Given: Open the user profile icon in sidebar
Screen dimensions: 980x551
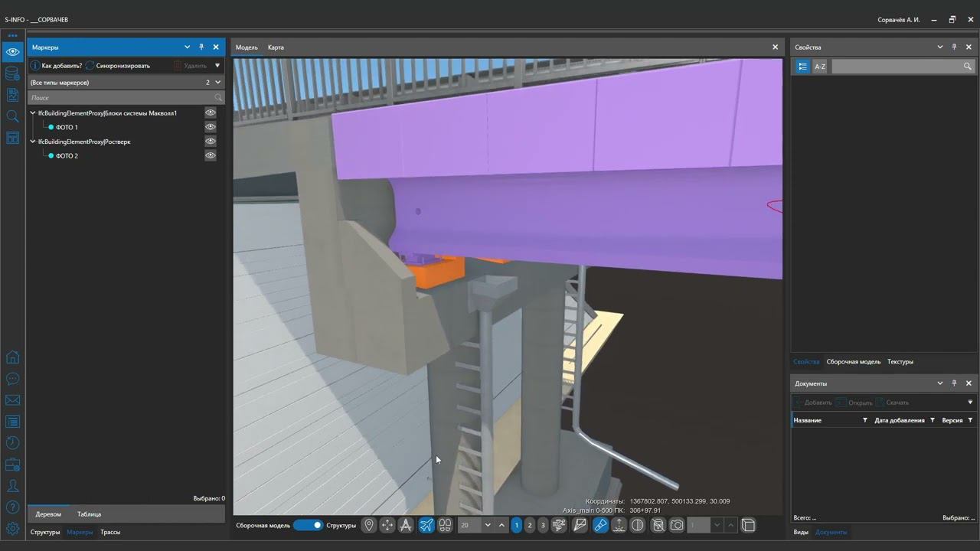Looking at the screenshot, I should tap(12, 486).
